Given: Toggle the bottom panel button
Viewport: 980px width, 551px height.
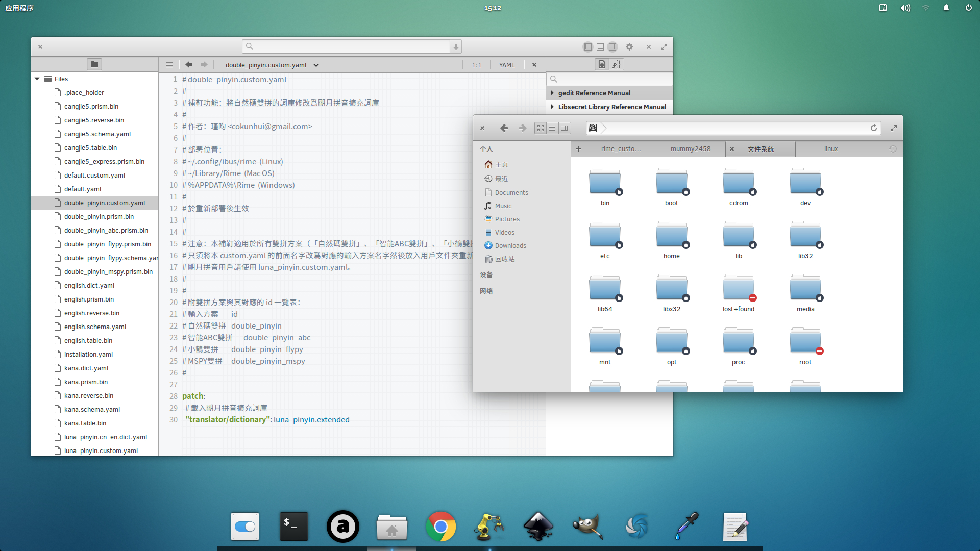Looking at the screenshot, I should [600, 47].
